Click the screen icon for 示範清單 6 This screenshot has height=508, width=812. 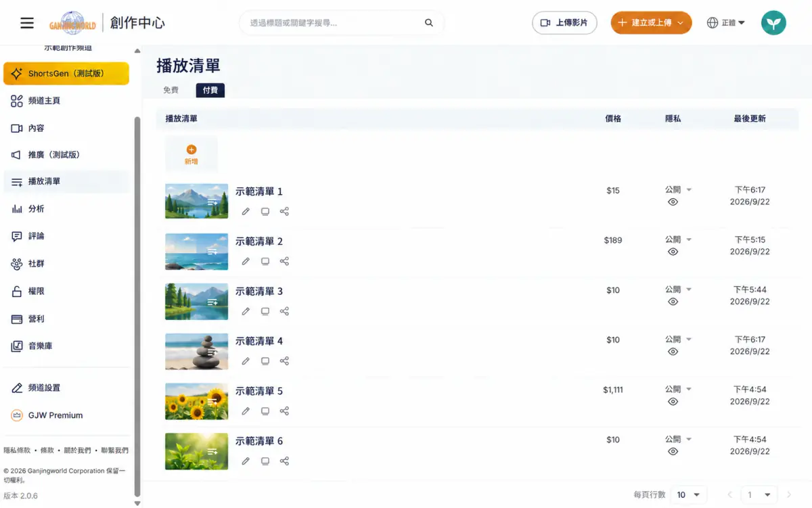[265, 461]
